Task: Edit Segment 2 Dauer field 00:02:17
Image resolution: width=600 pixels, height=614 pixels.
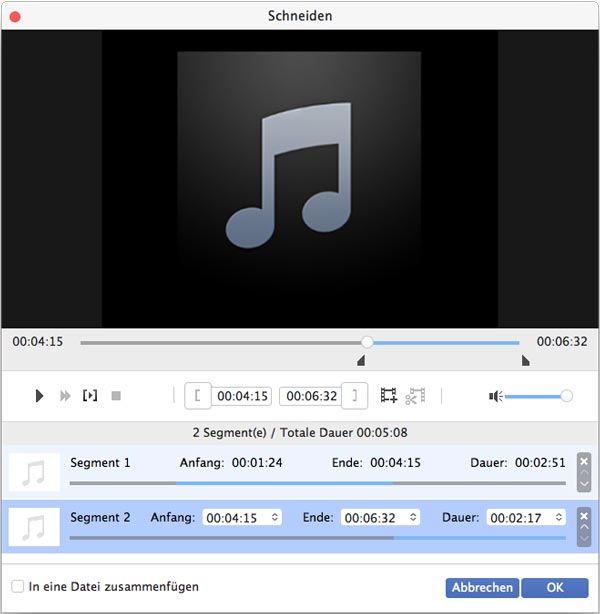Action: [526, 517]
